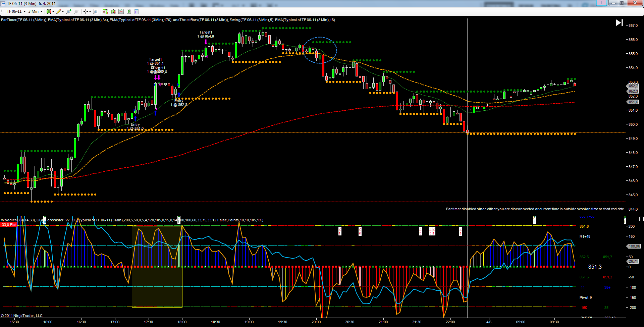The image size is (644, 327).
Task: Select the pencil drawing tools icon
Action: [x=59, y=11]
